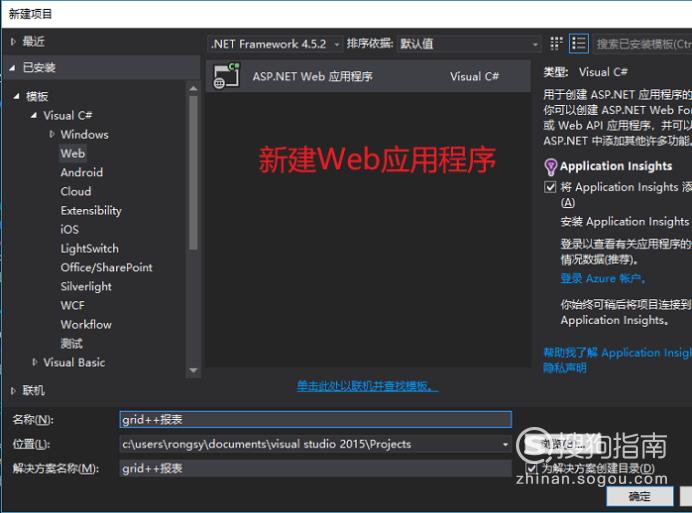Click the search online templates link
The image size is (692, 513).
(367, 386)
